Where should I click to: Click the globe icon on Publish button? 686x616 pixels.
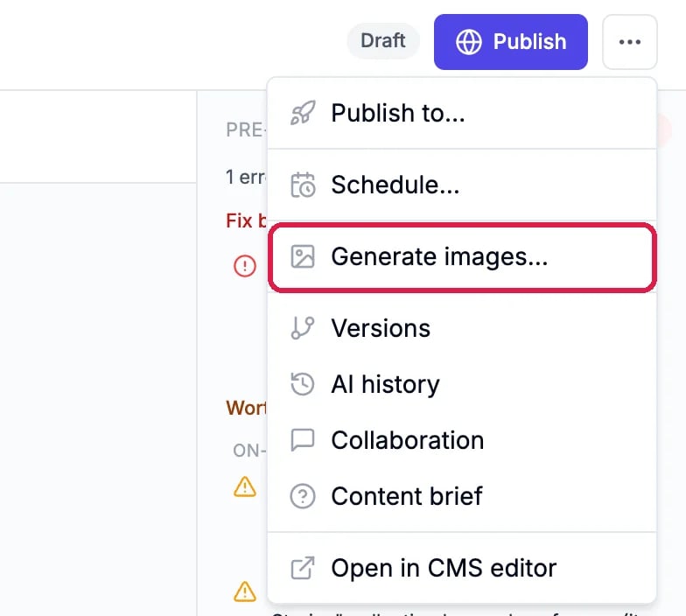[469, 42]
